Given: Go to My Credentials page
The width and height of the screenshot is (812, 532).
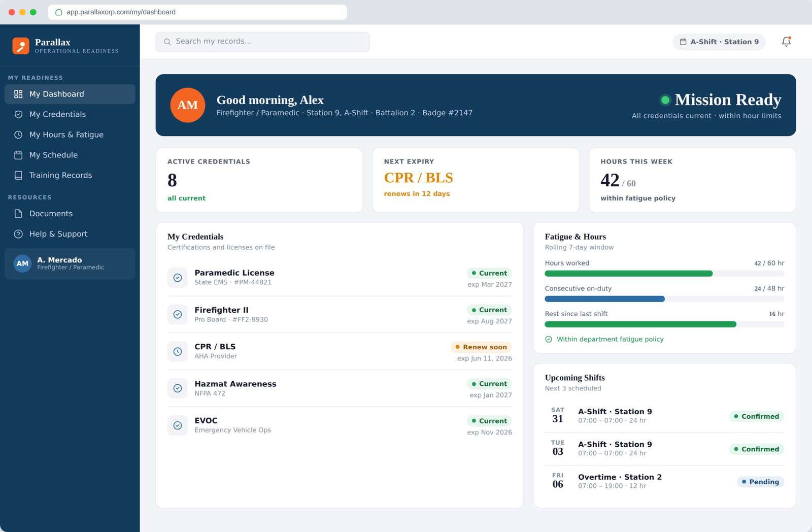Looking at the screenshot, I should (70, 114).
